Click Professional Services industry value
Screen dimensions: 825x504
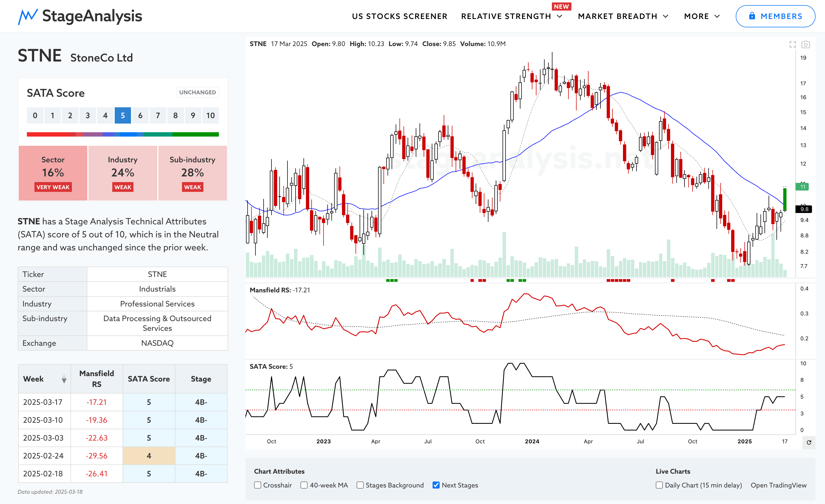[x=157, y=304]
